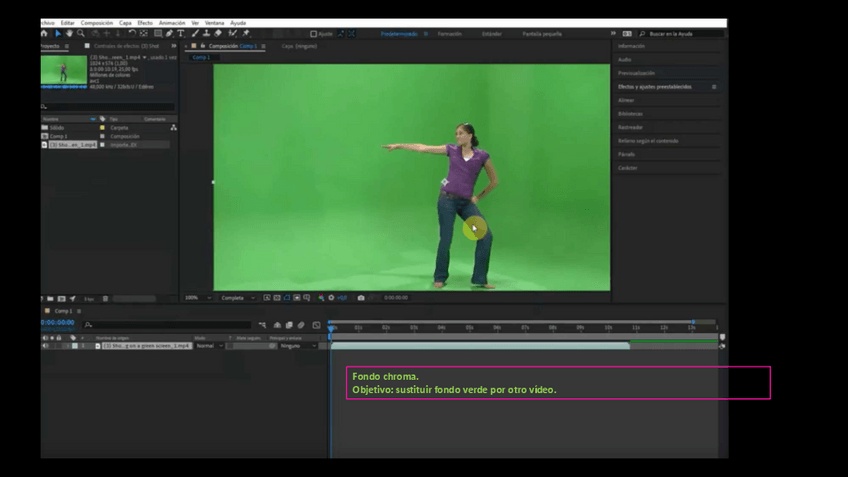This screenshot has width=848, height=477.
Task: Open the Párrafo panel on the right
Action: click(626, 154)
